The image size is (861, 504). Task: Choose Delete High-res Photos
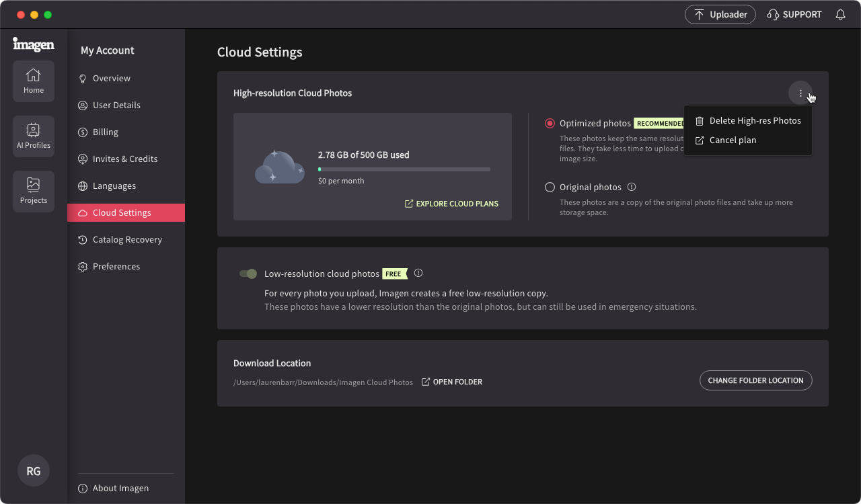click(x=748, y=121)
